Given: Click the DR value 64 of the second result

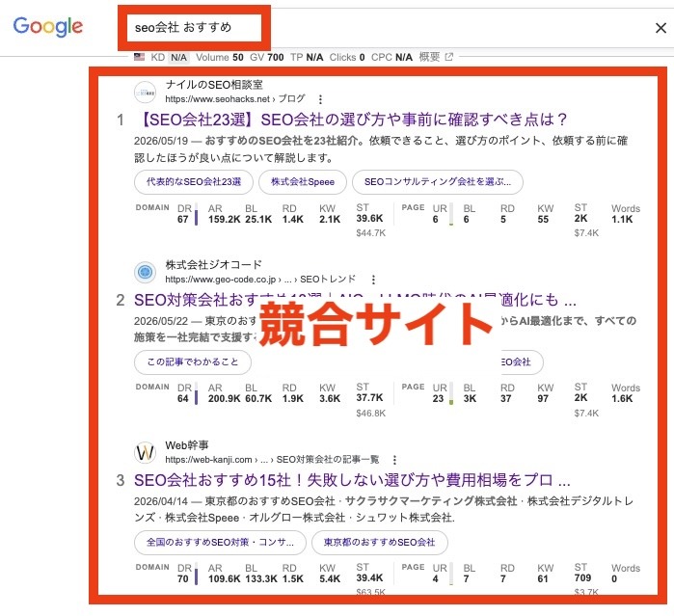Looking at the screenshot, I should tap(182, 398).
